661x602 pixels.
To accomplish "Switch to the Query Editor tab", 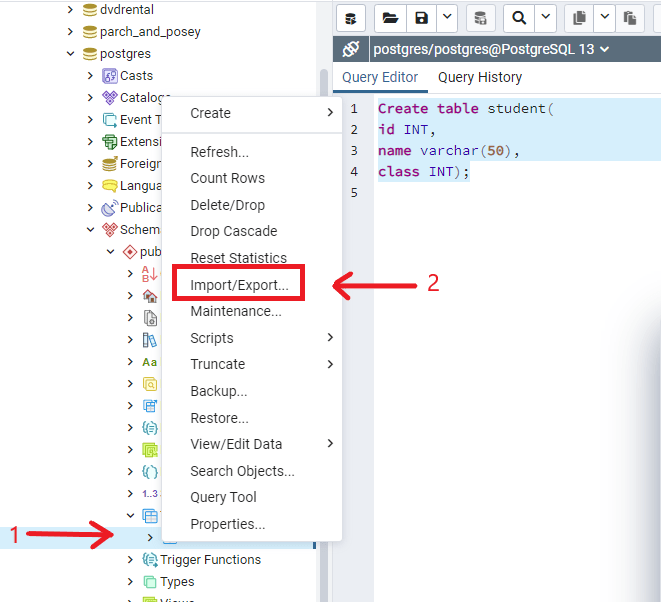I will [380, 78].
